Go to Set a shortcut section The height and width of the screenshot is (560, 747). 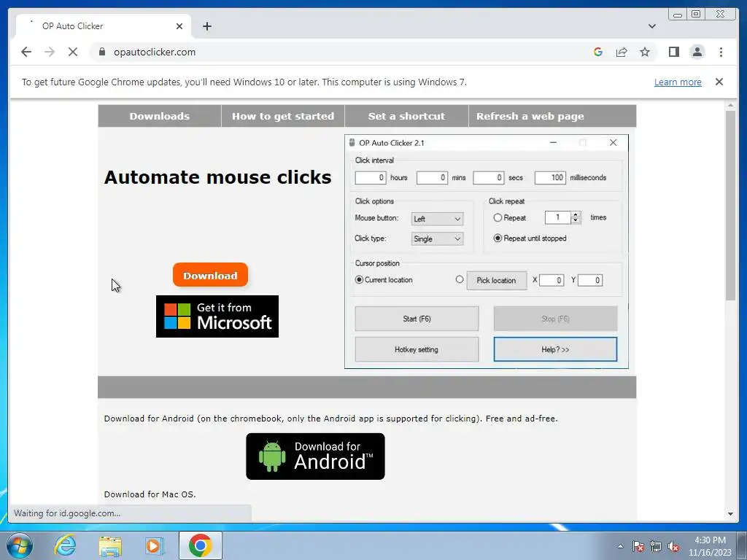pos(406,116)
